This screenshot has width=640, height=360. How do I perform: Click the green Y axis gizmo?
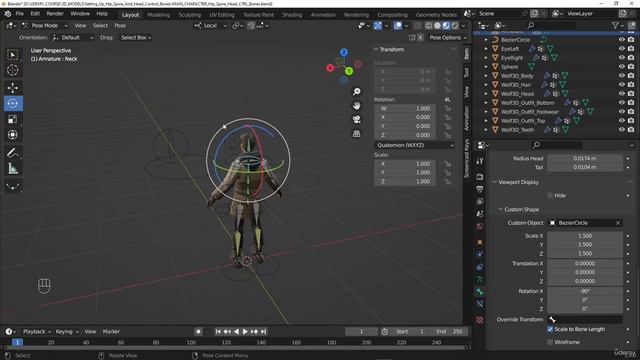pos(349,71)
